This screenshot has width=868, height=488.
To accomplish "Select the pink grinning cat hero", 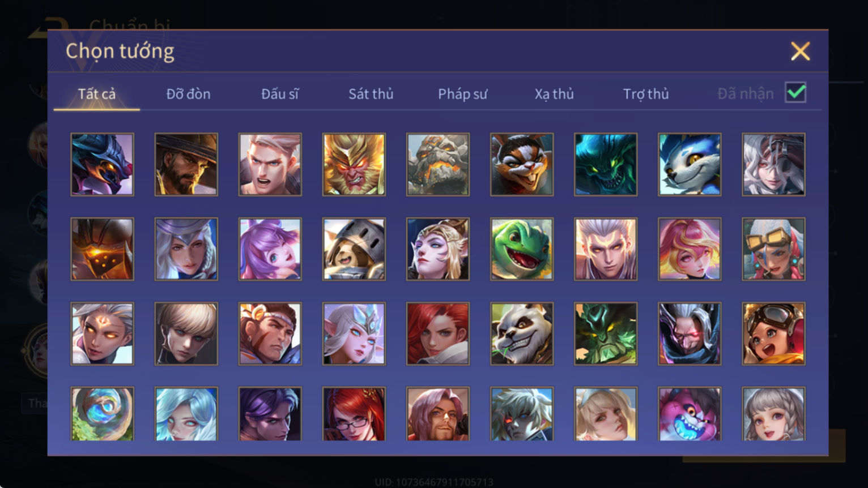I will point(690,414).
